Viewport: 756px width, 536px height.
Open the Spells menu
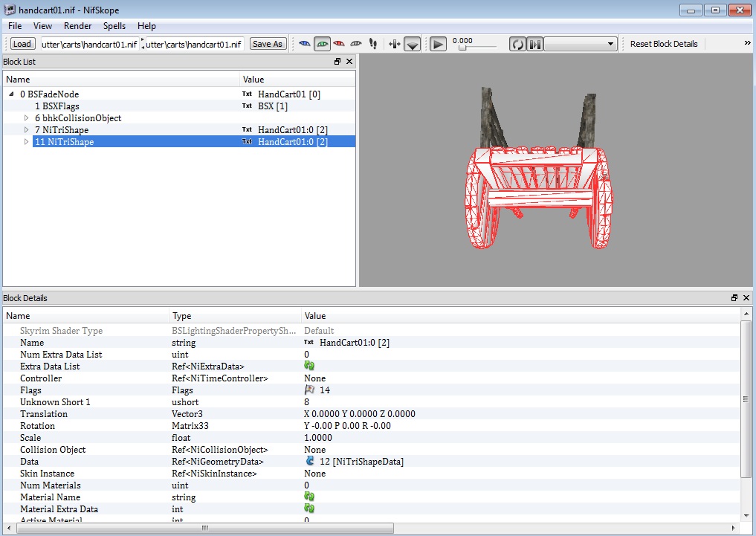pyautogui.click(x=114, y=26)
